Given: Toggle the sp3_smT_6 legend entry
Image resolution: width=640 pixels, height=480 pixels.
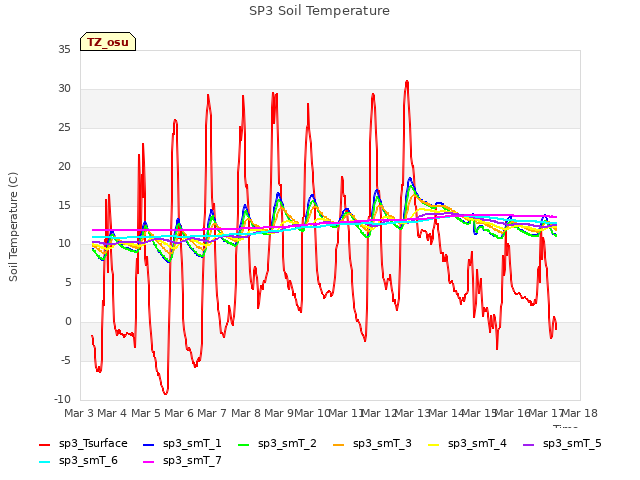Looking at the screenshot, I should (78, 461).
